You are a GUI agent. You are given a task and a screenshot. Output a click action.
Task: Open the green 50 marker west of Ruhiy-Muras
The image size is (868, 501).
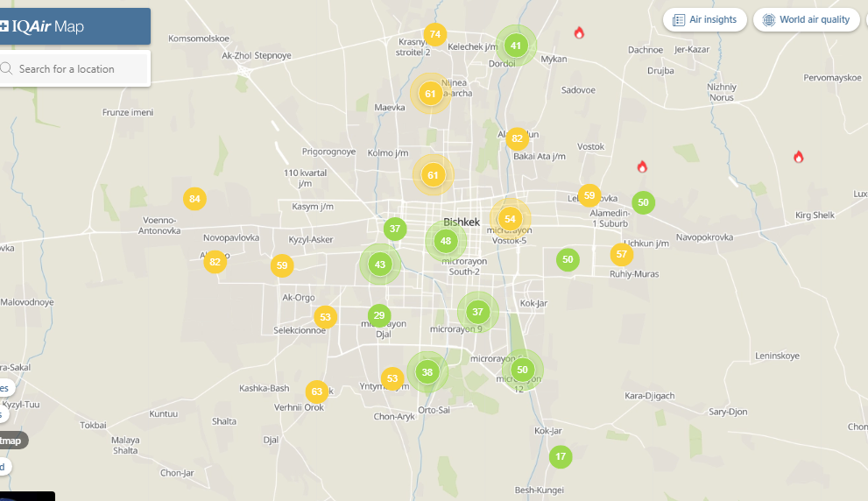pyautogui.click(x=568, y=259)
